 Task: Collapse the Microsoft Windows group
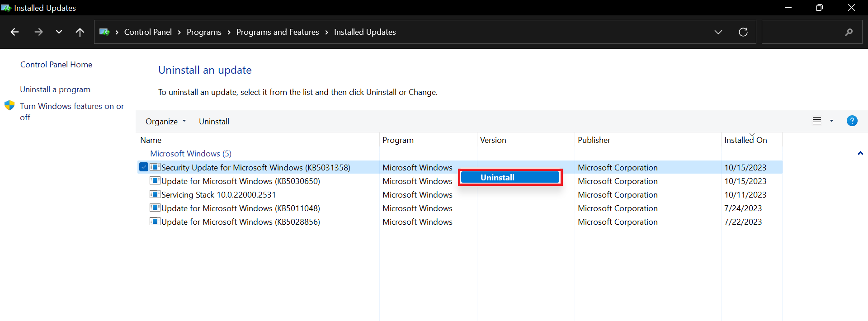860,153
